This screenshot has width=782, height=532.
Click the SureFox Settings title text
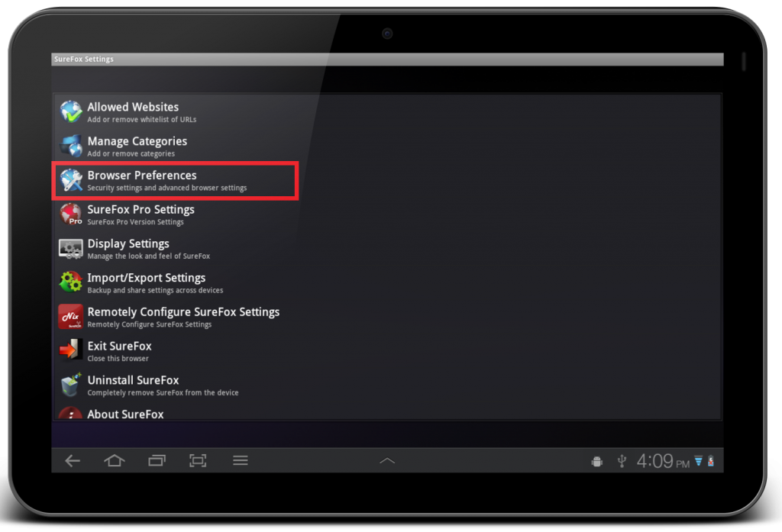tap(84, 59)
